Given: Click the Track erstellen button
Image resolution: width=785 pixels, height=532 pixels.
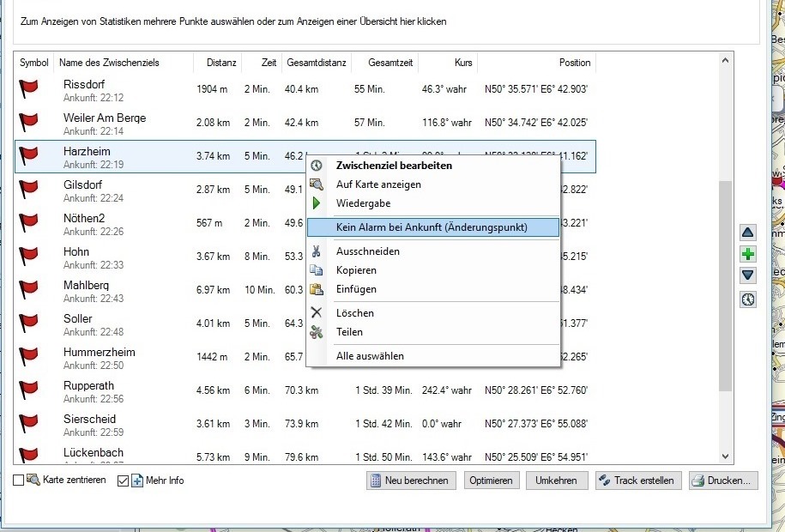Looking at the screenshot, I should point(637,481).
